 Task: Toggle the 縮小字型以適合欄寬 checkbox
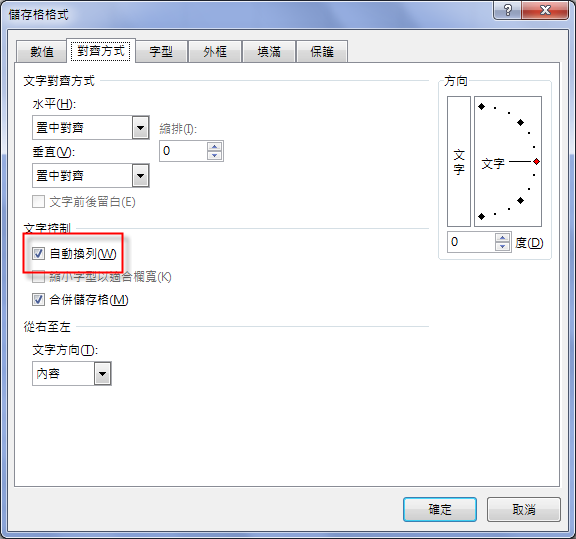point(38,277)
